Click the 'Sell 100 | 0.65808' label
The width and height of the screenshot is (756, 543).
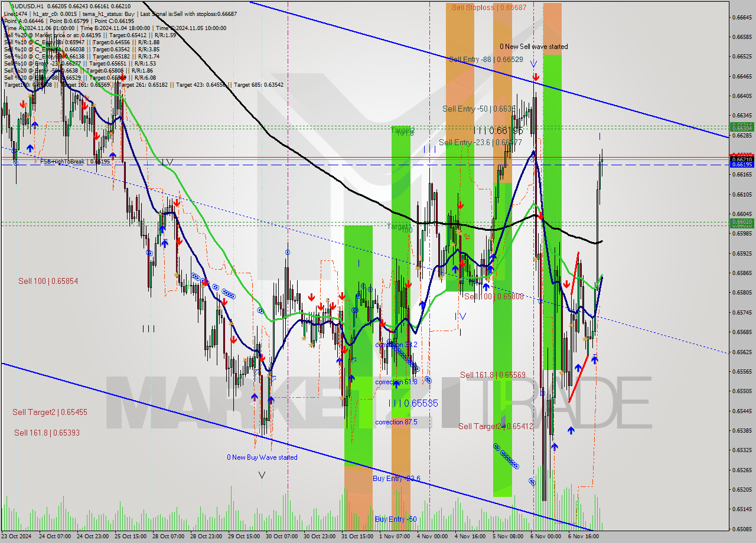494,296
